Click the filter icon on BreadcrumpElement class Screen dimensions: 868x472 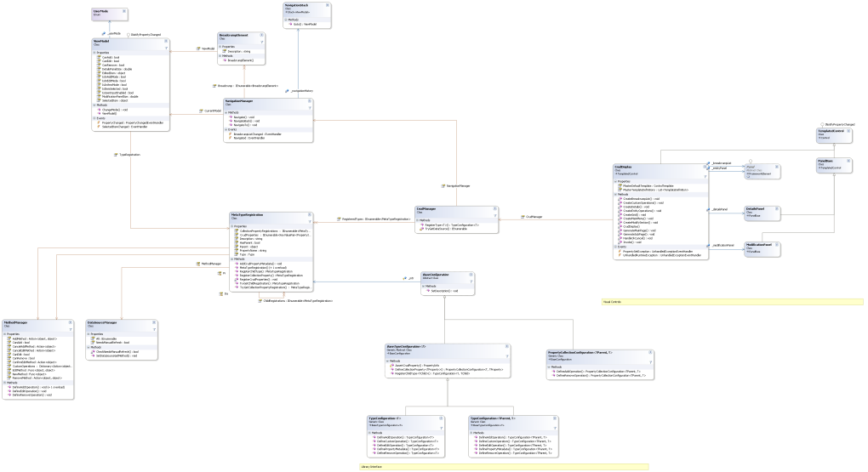(262, 41)
